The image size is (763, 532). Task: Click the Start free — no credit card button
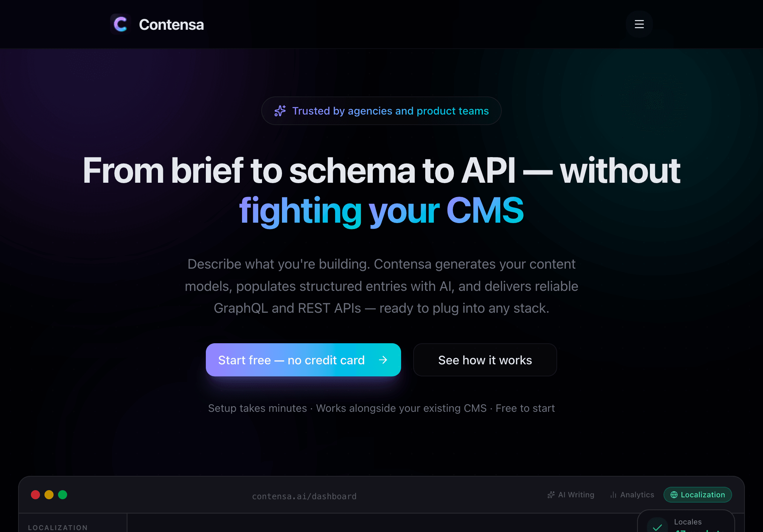(x=303, y=360)
